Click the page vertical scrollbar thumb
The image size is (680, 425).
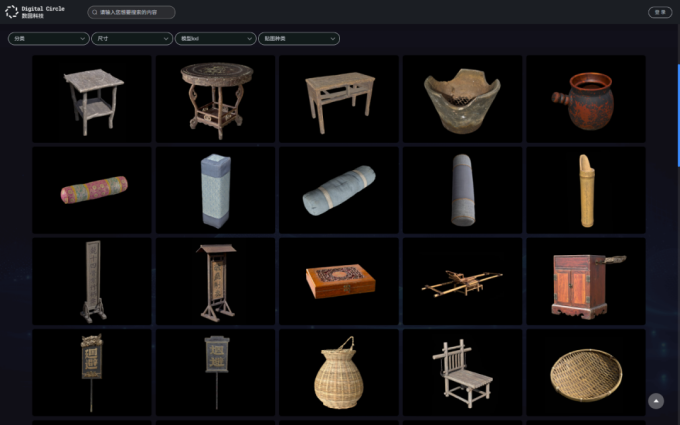(678, 115)
